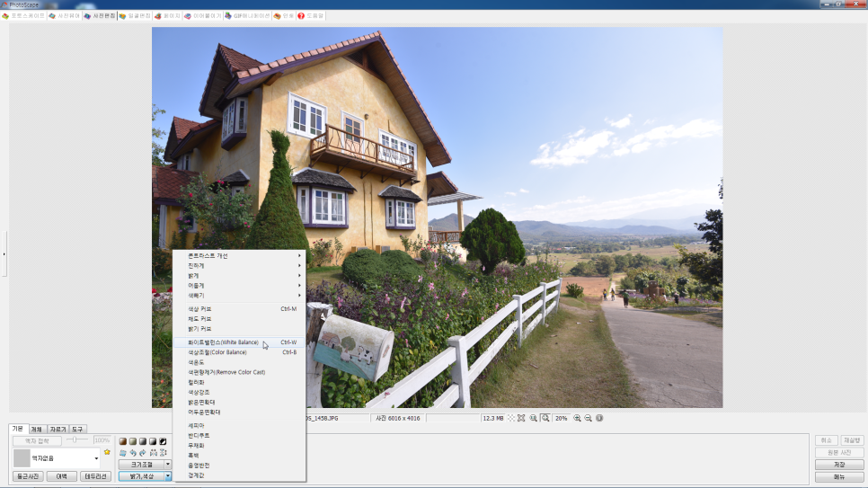868x488 pixels.
Task: Click the redo arrow icon
Action: pos(142,453)
